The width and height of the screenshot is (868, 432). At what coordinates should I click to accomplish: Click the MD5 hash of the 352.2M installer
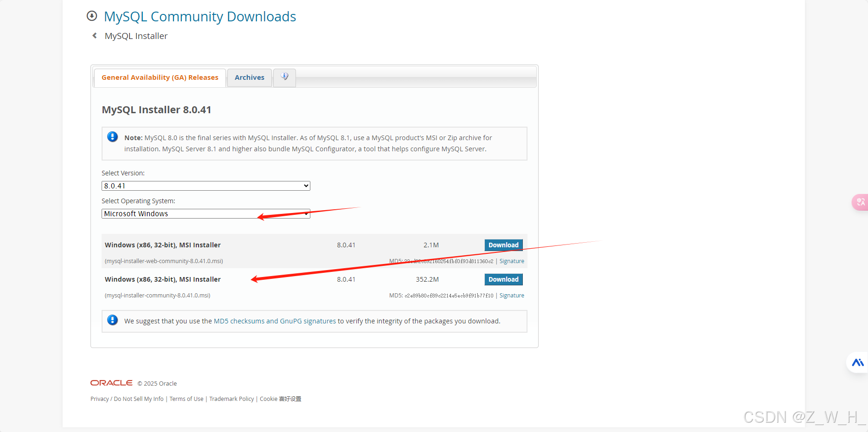[x=449, y=296]
